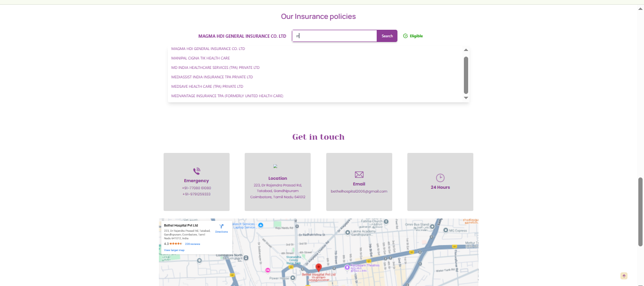Viewport: 644px width, 286px height.
Task: Click the selected insurer label beside search field
Action: point(242,36)
